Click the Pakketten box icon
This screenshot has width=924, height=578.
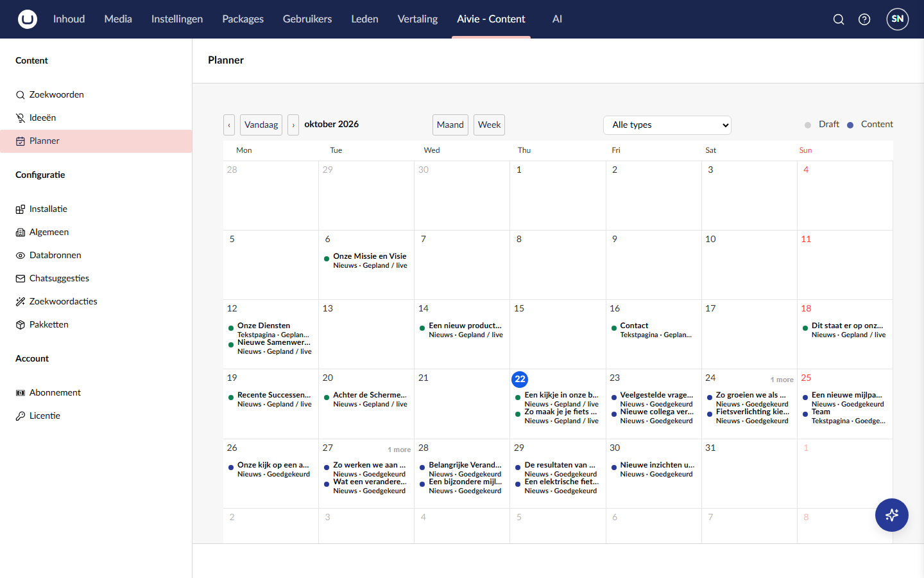point(21,325)
